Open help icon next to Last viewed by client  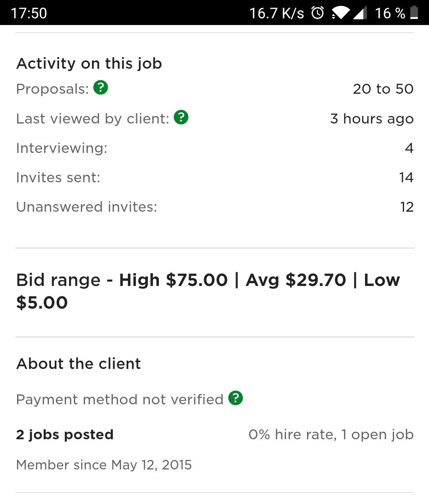[x=181, y=117]
